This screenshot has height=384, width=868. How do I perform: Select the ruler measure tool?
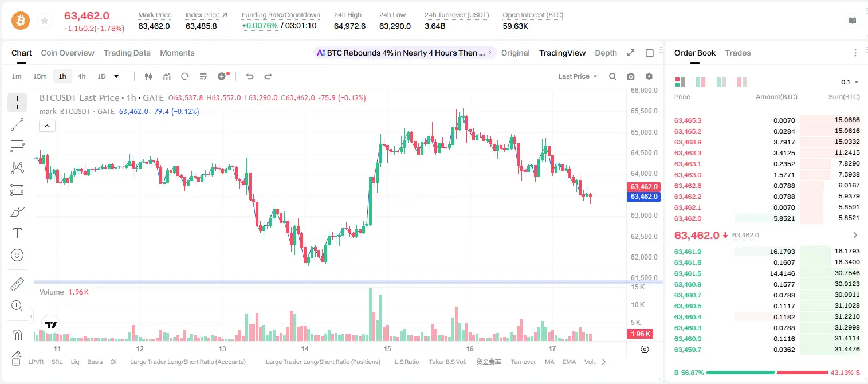pyautogui.click(x=17, y=284)
